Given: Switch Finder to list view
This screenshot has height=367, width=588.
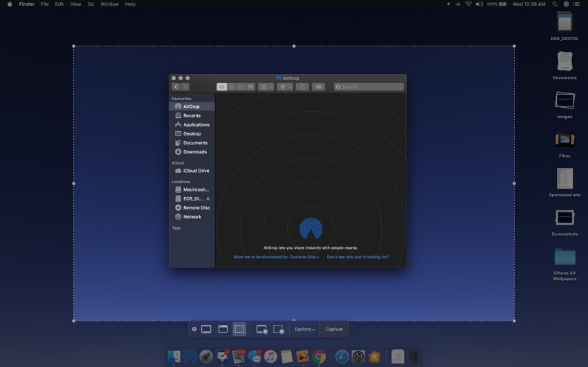Looking at the screenshot, I should [231, 87].
